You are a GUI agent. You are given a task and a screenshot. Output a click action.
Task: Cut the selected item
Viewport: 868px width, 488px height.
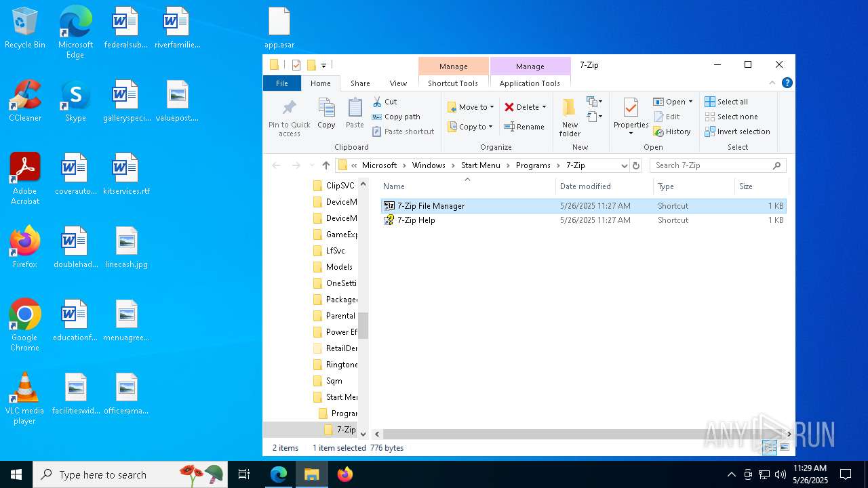pyautogui.click(x=384, y=102)
